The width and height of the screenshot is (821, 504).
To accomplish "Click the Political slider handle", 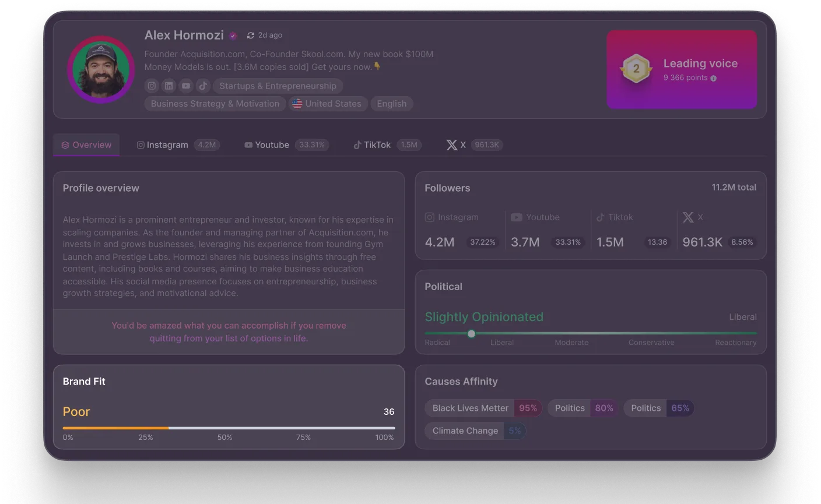I will pyautogui.click(x=471, y=334).
